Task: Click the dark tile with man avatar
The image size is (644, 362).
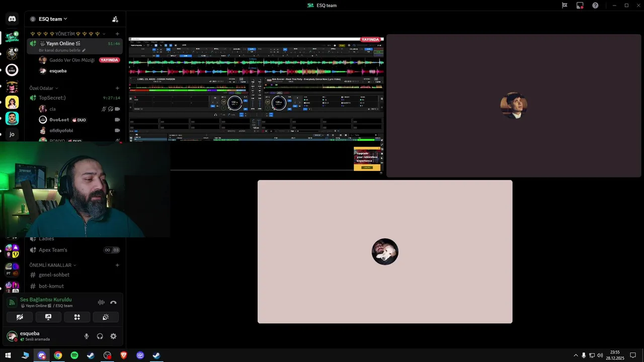Action: click(514, 106)
